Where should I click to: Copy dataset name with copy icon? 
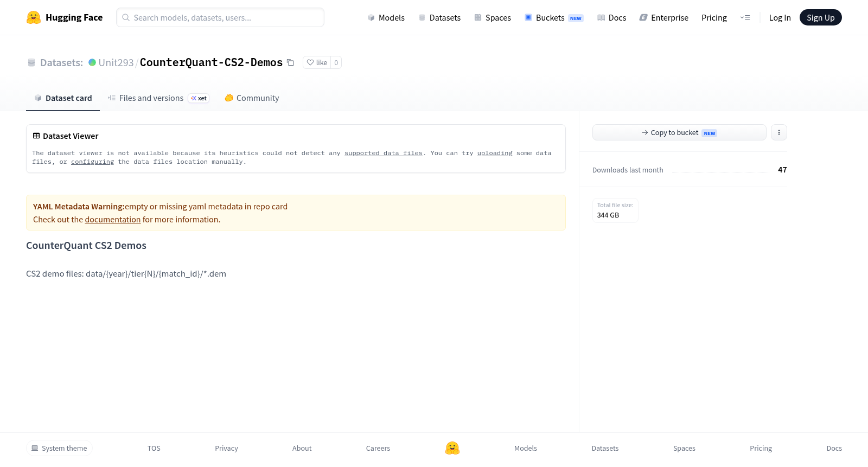pos(290,62)
